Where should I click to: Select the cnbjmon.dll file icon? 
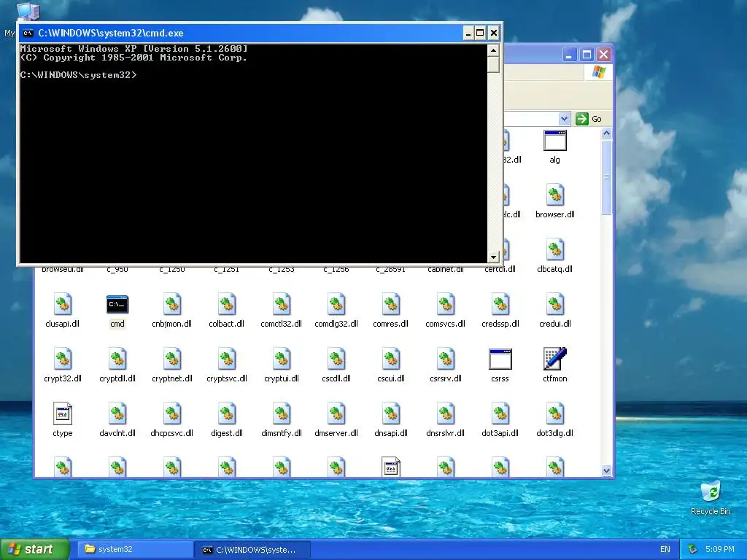coord(172,305)
